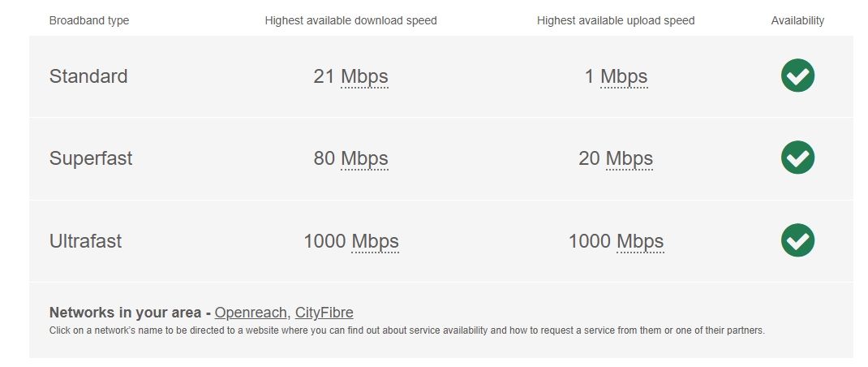Click the Standard broadband availability checkmark icon
The height and width of the screenshot is (367, 868).
(797, 76)
